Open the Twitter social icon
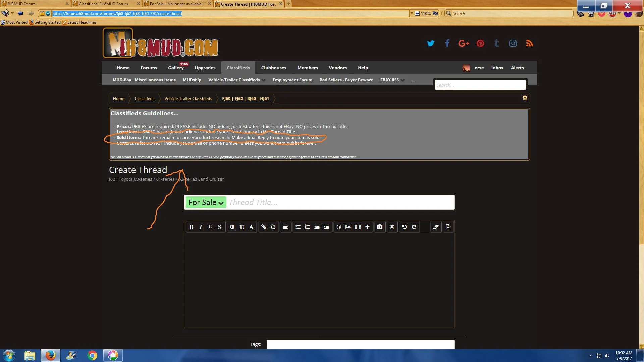The image size is (644, 362). [431, 43]
